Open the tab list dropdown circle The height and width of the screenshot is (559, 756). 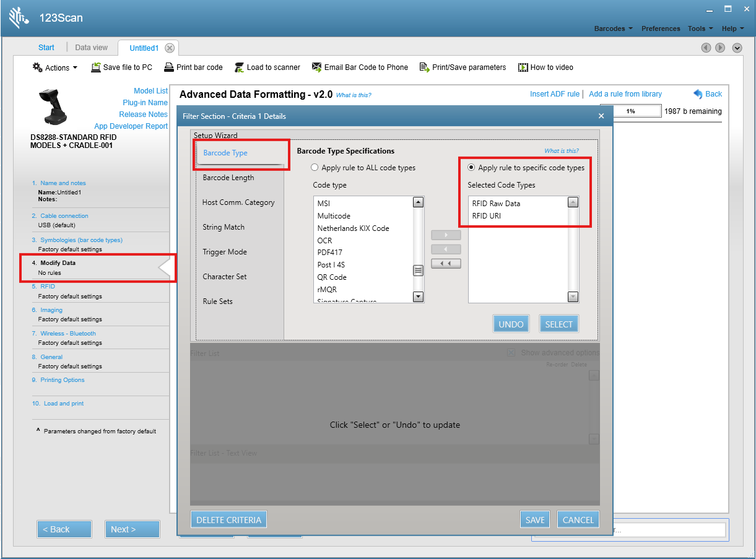click(737, 48)
